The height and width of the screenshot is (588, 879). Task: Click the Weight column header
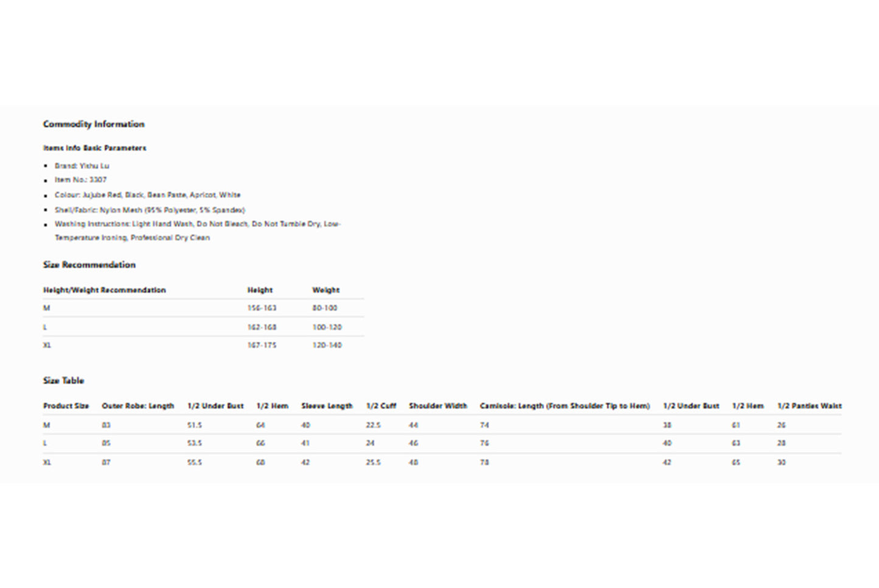click(x=325, y=290)
